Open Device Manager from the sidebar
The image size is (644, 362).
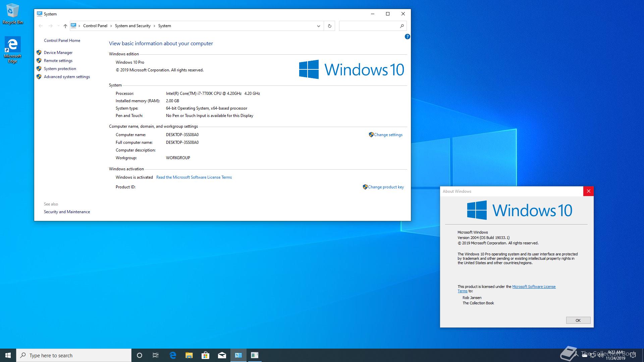pos(58,53)
